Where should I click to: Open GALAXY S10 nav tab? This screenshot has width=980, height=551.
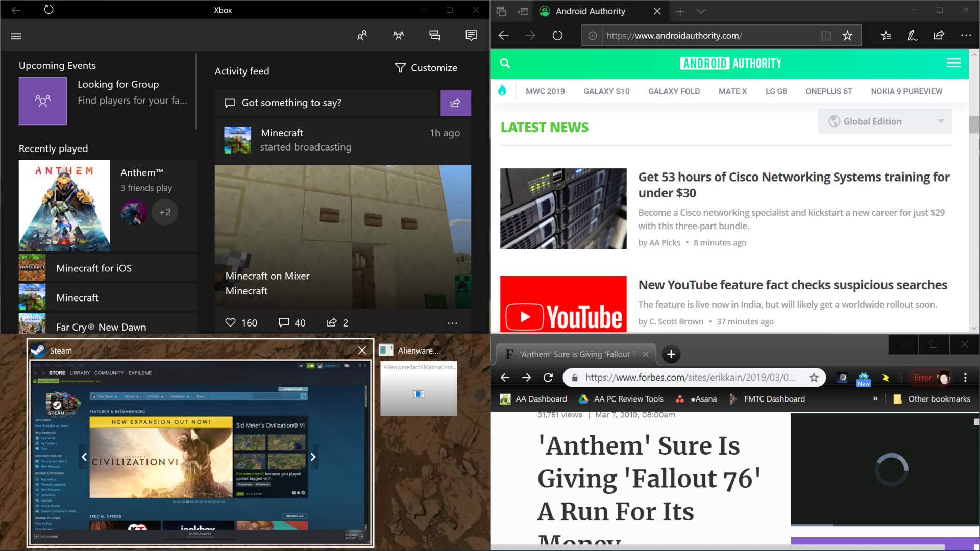(x=606, y=91)
